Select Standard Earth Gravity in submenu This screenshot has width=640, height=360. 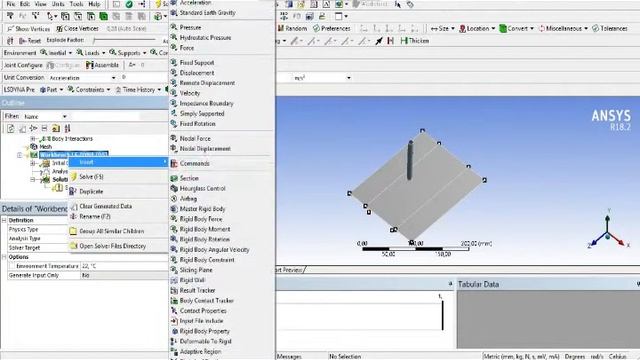pyautogui.click(x=207, y=13)
